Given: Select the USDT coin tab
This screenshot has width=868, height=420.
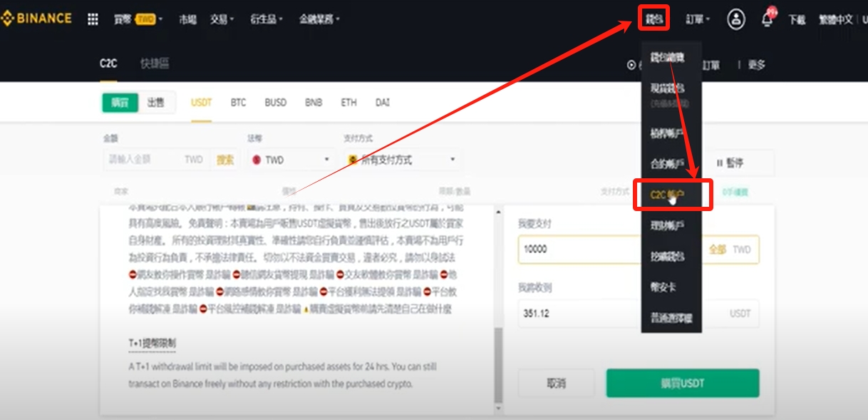Looking at the screenshot, I should click(x=202, y=103).
